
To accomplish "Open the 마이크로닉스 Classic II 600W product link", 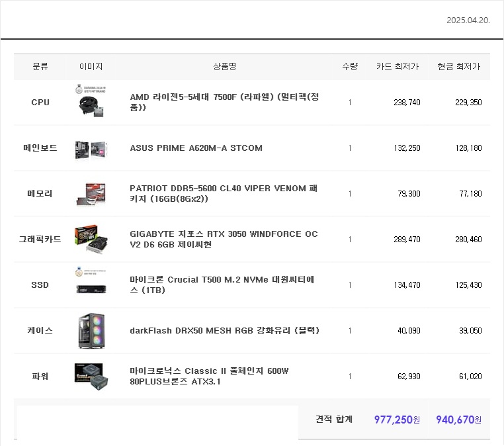I will coord(213,376).
